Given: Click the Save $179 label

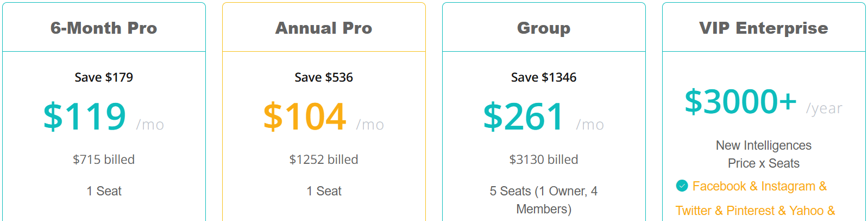Looking at the screenshot, I should coord(104,77).
